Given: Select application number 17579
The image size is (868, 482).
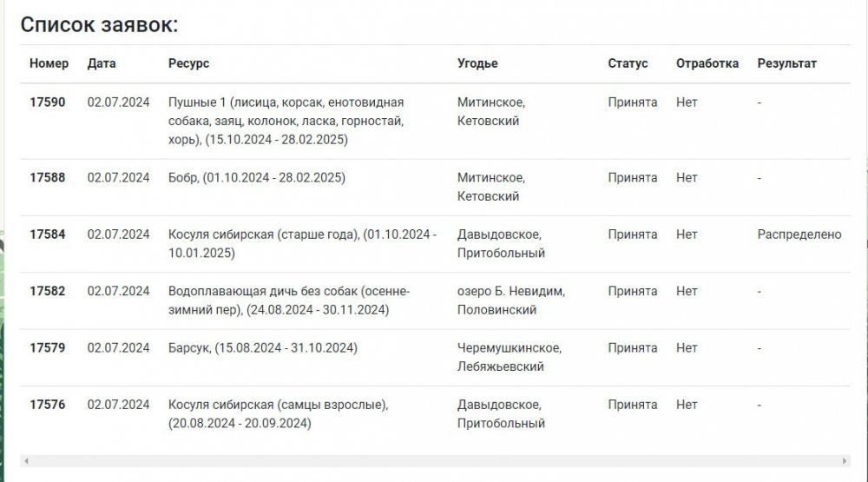Looking at the screenshot, I should (x=48, y=348).
